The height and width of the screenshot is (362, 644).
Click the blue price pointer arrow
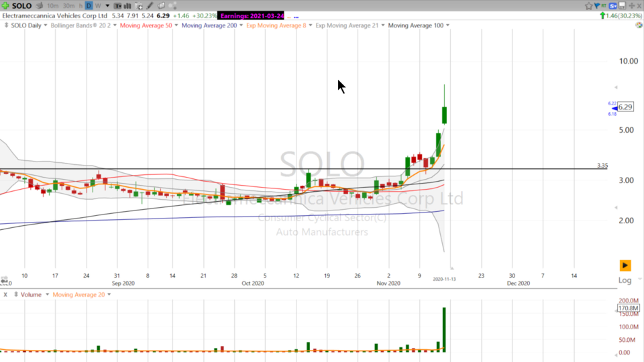[614, 109]
